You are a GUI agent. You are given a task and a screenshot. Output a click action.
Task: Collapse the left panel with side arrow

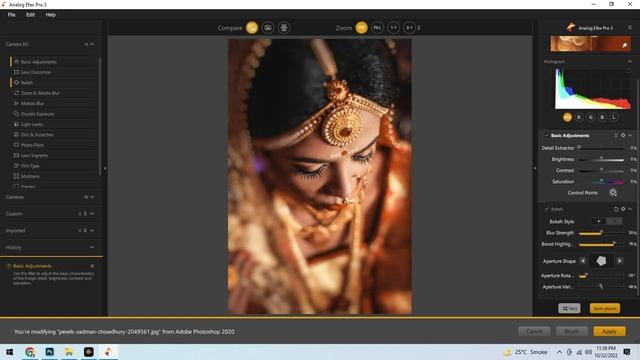105,168
